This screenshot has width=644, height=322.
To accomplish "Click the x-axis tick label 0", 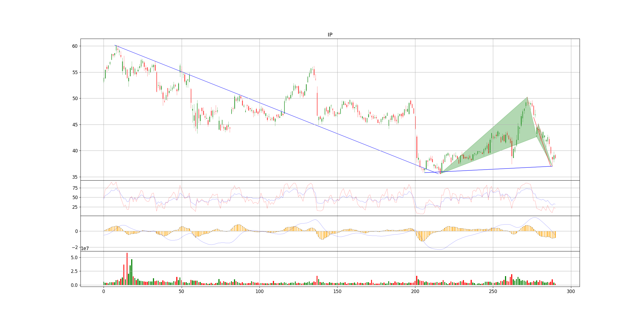I will point(104,292).
